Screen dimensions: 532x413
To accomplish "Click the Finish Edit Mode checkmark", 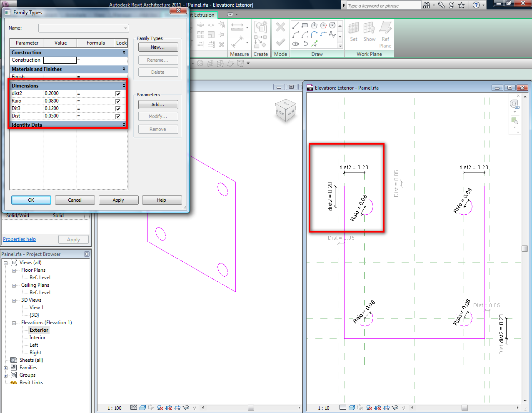I will click(280, 42).
